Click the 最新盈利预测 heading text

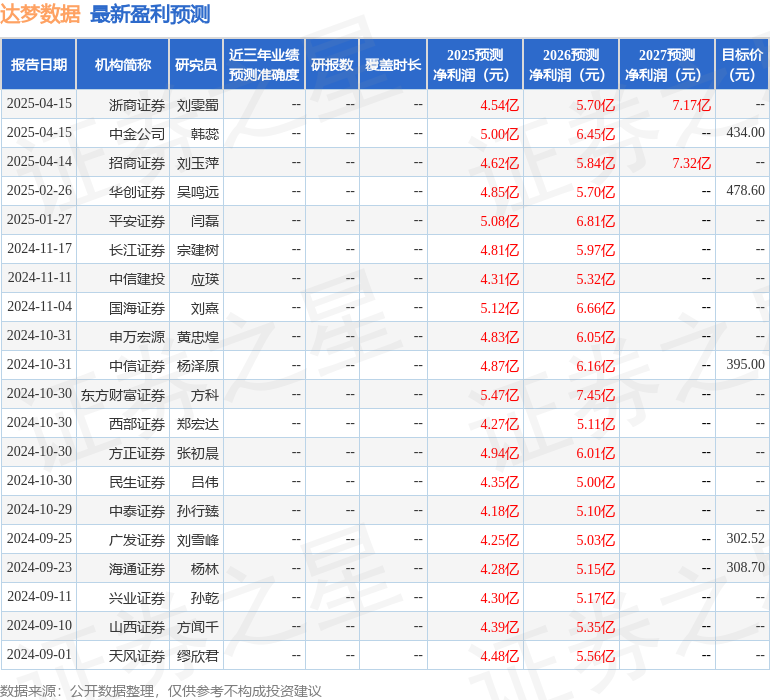(x=150, y=15)
